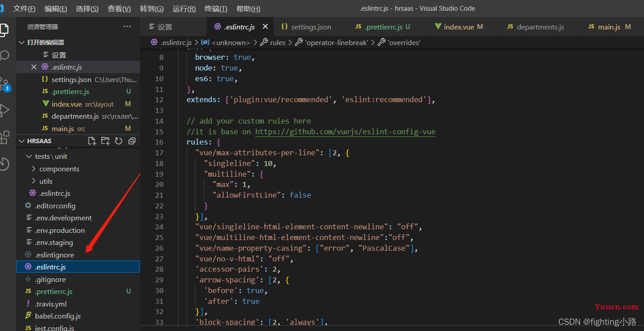This screenshot has height=331, width=644.
Task: Create a new folder in HRSAAS
Action: point(105,141)
